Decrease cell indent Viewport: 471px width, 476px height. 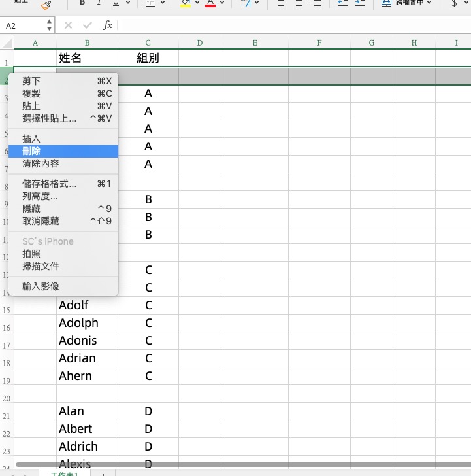[343, 3]
